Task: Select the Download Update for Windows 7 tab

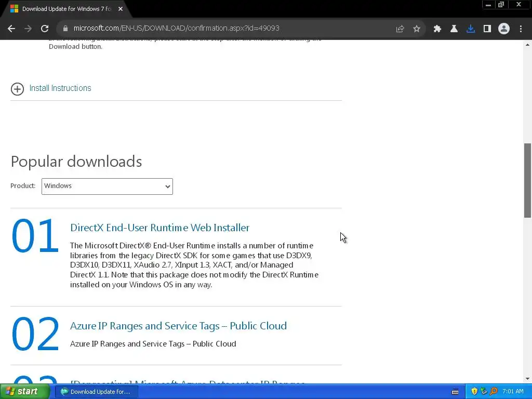Action: click(66, 9)
